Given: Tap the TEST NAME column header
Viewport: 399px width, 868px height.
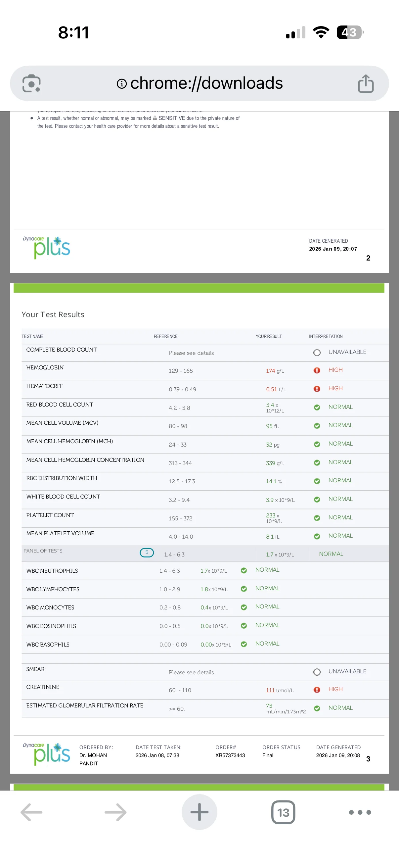Looking at the screenshot, I should point(32,336).
